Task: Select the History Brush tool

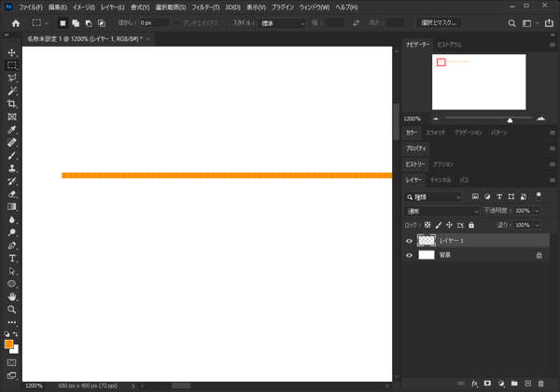Action: click(x=12, y=181)
